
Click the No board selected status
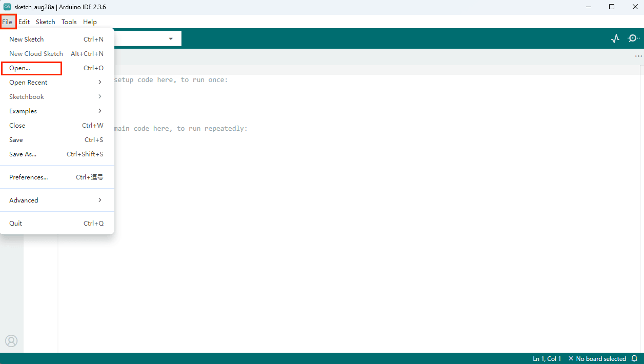tap(597, 358)
